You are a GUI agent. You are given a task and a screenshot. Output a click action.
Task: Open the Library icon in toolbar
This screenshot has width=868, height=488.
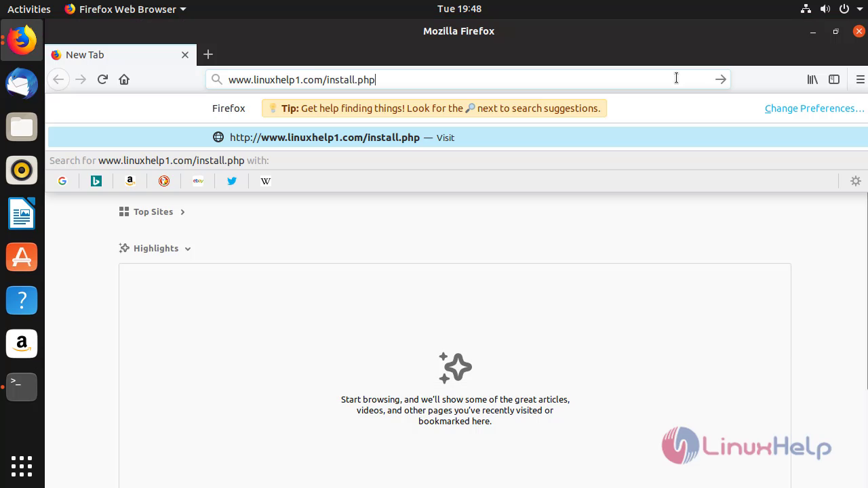pos(812,79)
